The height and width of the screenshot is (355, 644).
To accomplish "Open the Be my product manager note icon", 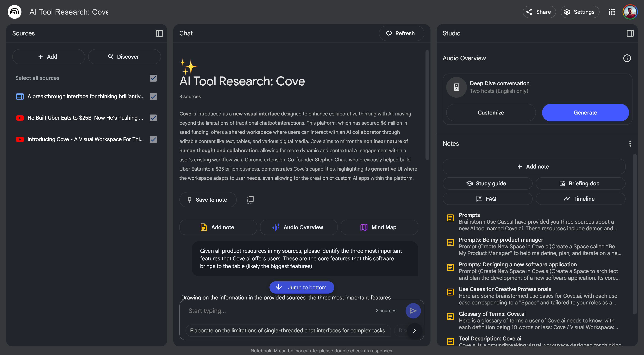I will (x=450, y=243).
